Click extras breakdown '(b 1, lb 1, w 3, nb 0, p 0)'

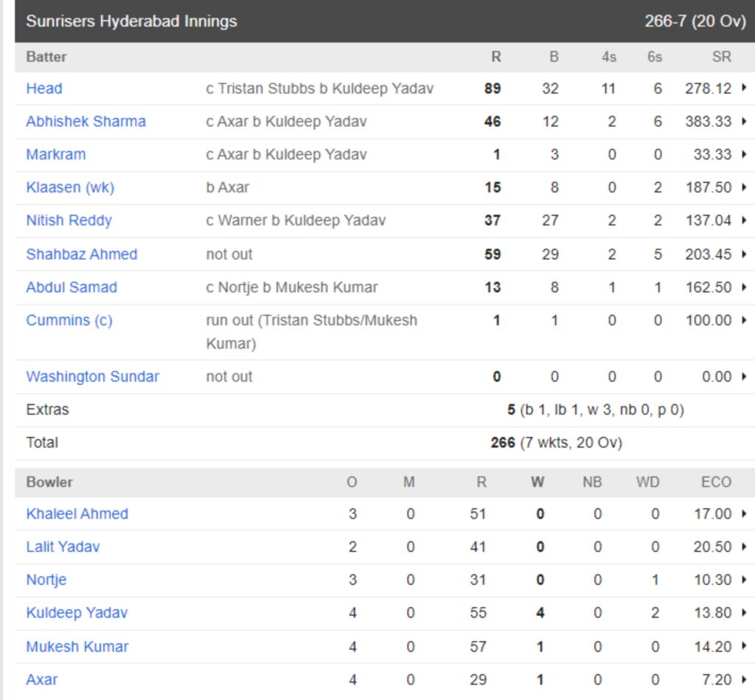pos(602,410)
